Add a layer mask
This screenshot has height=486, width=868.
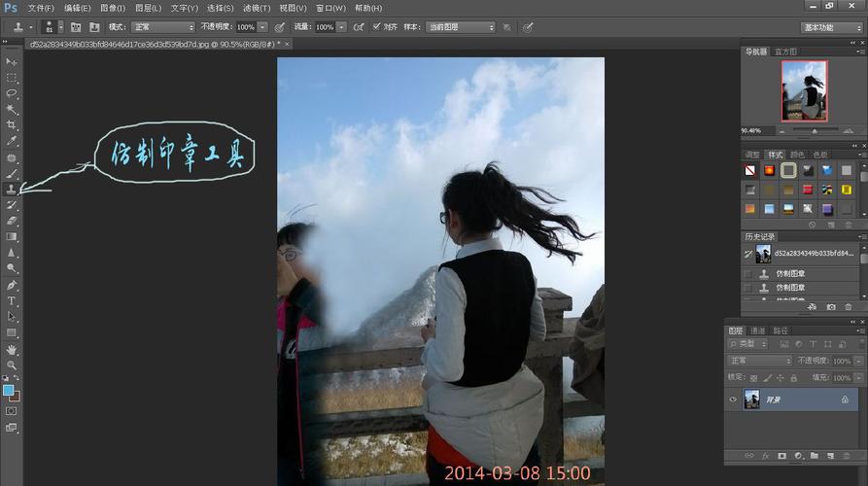[x=781, y=456]
